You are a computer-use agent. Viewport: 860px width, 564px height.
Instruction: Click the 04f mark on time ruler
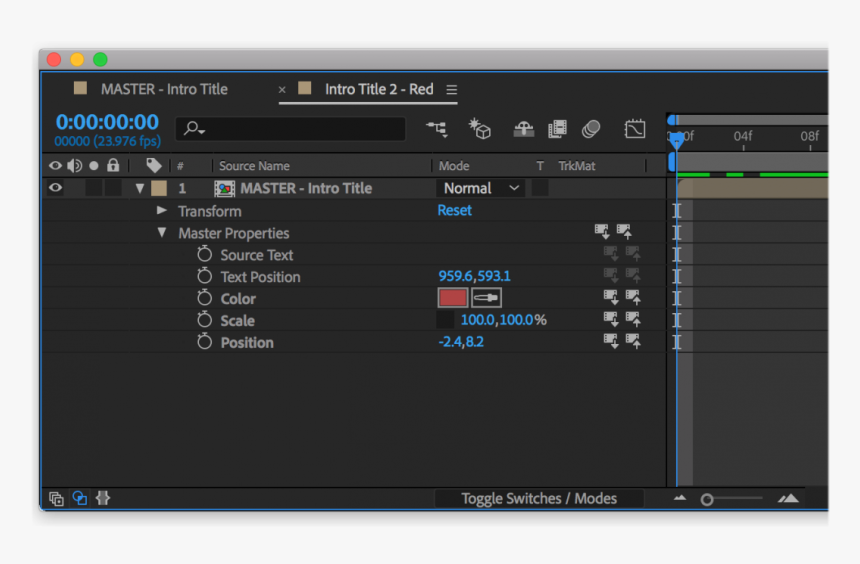[x=743, y=136]
